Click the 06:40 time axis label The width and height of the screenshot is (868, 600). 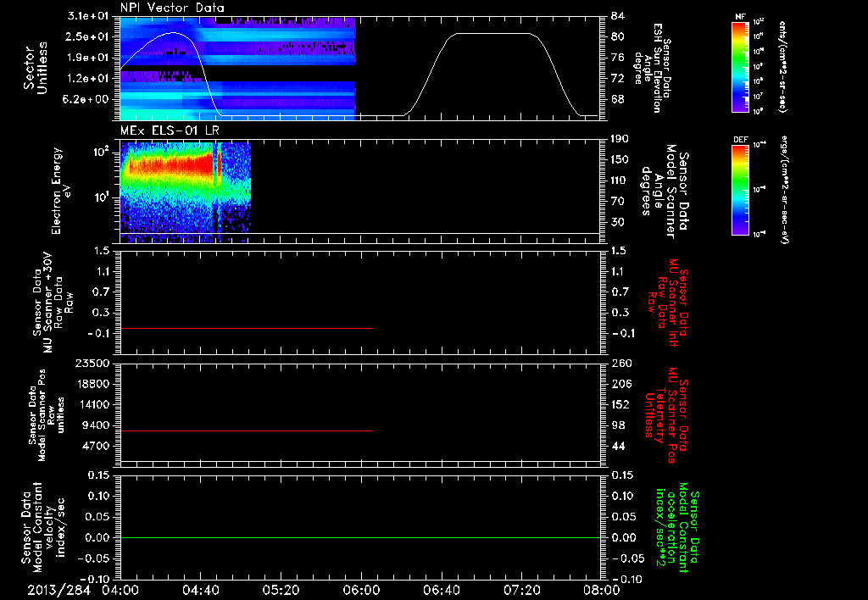[441, 590]
